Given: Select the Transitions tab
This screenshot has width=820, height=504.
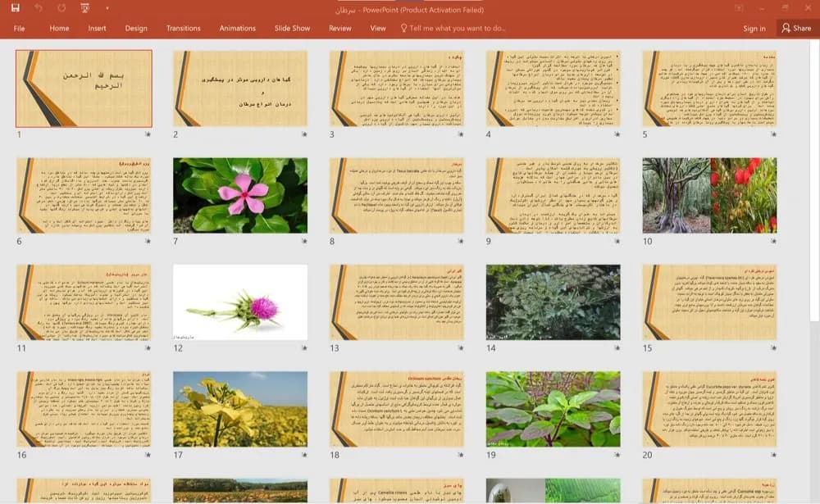Looking at the screenshot, I should [183, 28].
